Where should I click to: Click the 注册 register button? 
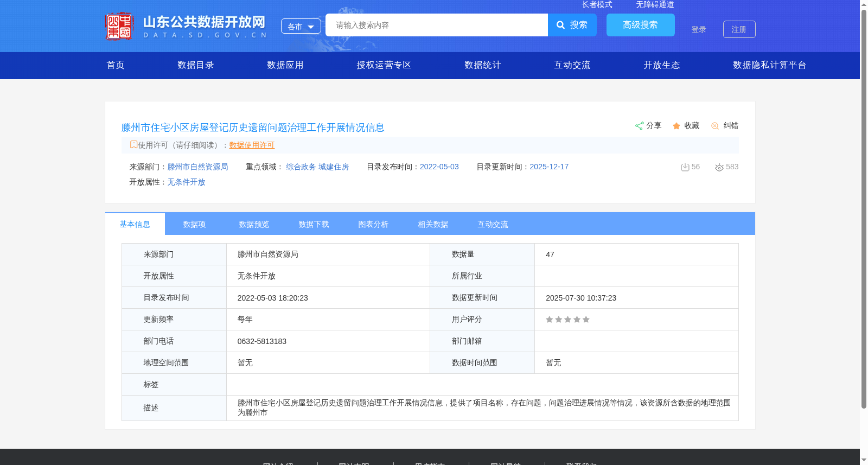[x=739, y=29]
